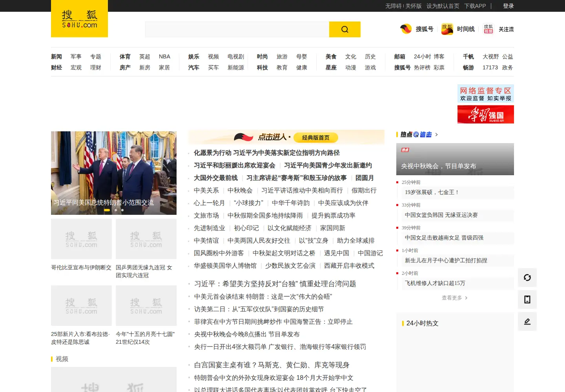565x392 pixels.
Task: Open the 时间线 icon
Action: tap(447, 29)
